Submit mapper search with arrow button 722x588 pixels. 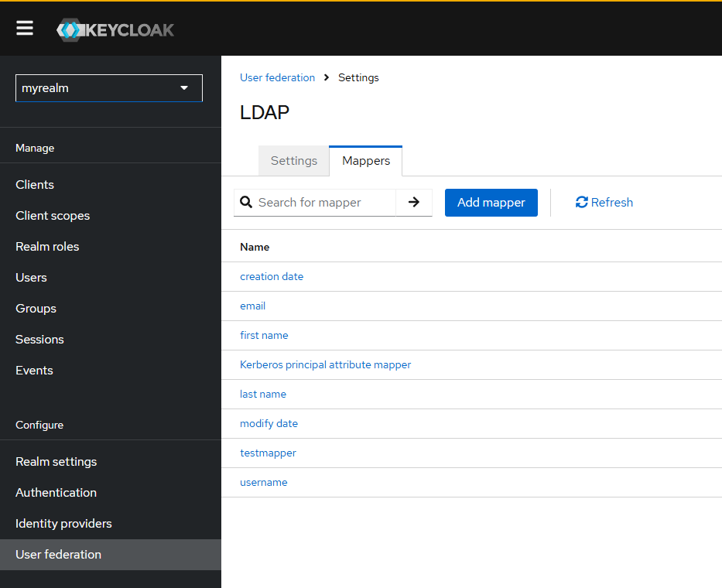pos(414,202)
